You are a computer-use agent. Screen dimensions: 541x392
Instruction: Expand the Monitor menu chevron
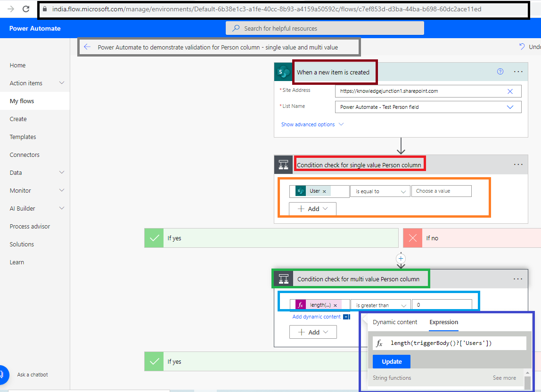point(62,190)
